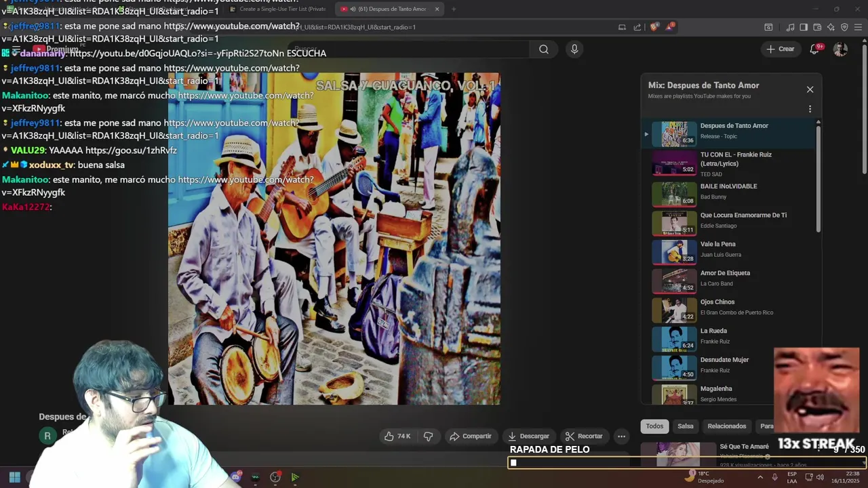Click the Desnudate Mujer thumbnail
This screenshot has height=488, width=868.
674,368
